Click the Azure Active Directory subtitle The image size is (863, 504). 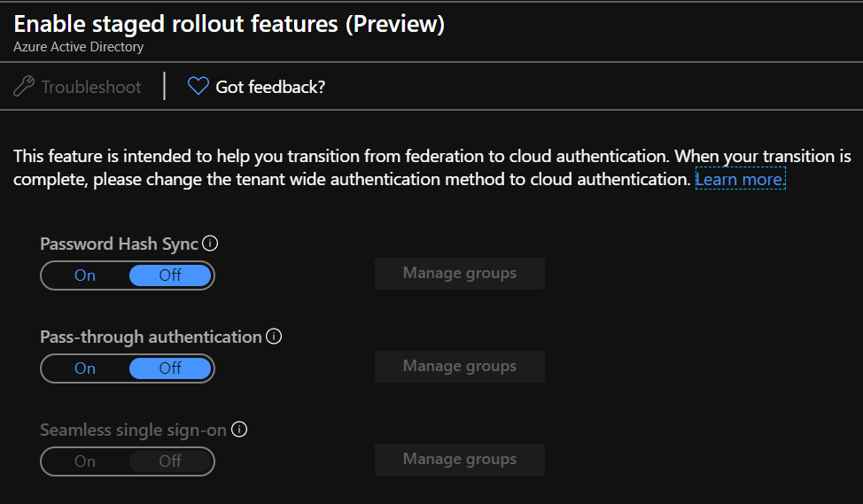tap(78, 47)
